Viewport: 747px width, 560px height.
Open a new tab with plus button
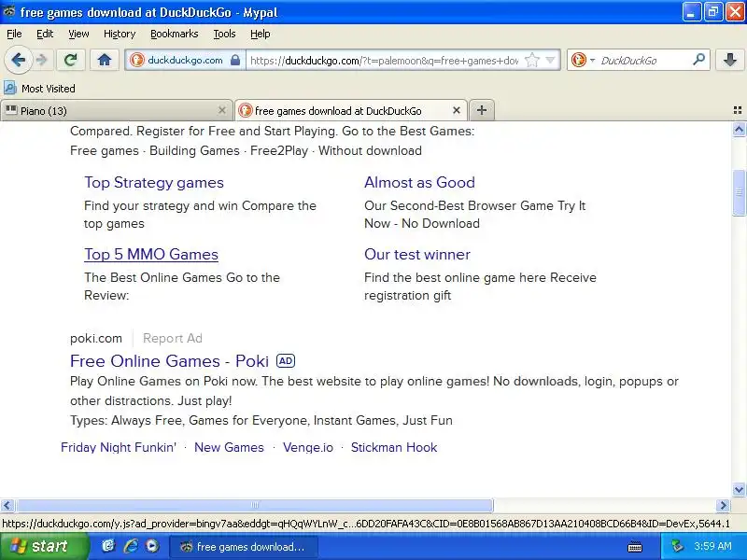point(482,110)
